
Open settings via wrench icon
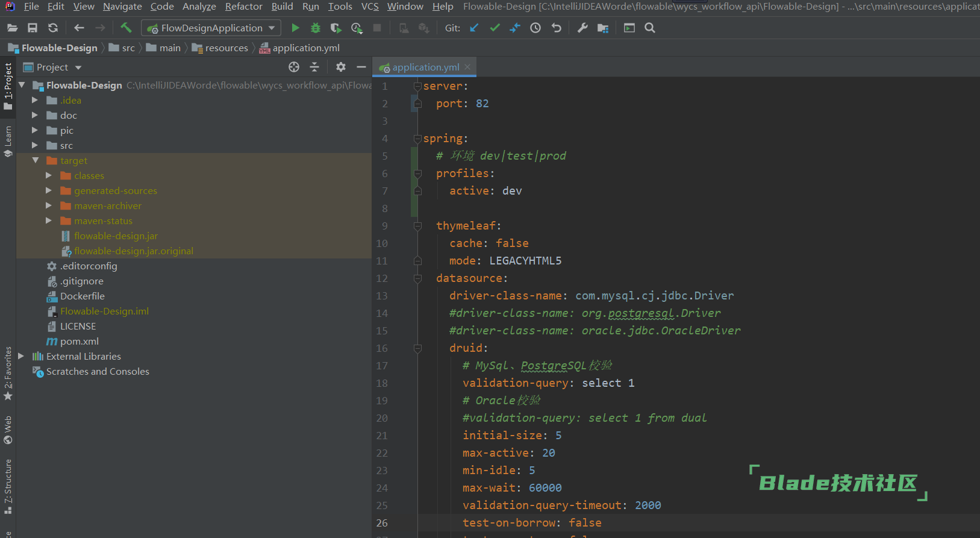click(x=582, y=28)
